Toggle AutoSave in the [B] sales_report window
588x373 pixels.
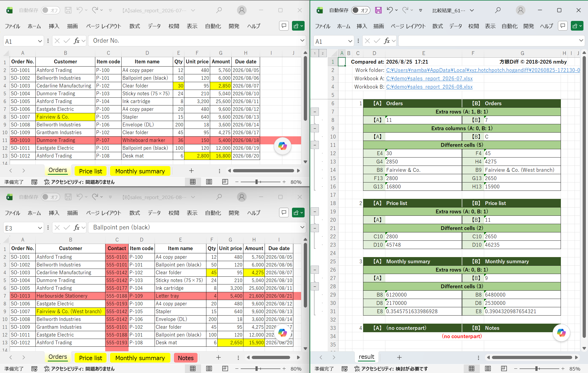50,197
